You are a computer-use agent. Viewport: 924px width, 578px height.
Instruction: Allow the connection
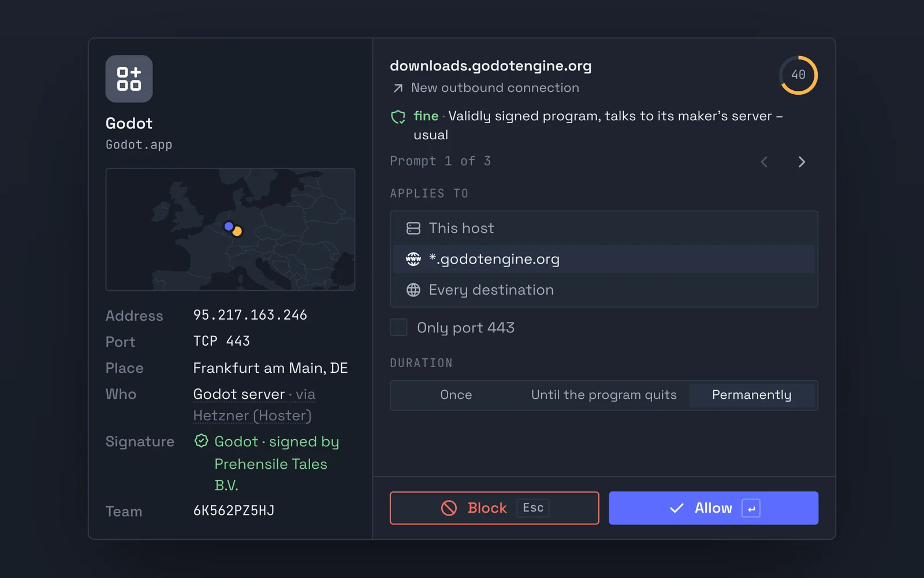click(713, 508)
